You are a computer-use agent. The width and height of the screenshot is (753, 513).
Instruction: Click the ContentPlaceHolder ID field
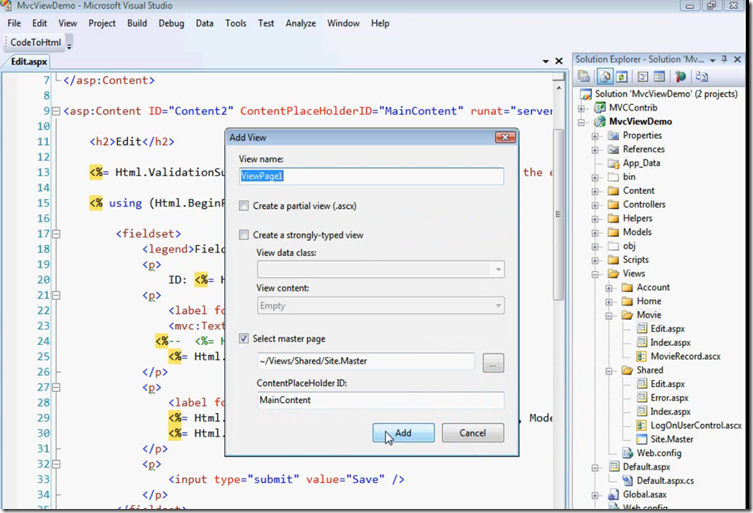click(380, 400)
